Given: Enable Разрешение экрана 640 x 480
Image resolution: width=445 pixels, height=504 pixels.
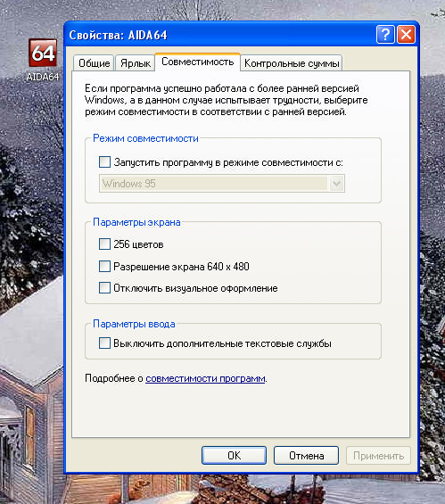Looking at the screenshot, I should (104, 267).
